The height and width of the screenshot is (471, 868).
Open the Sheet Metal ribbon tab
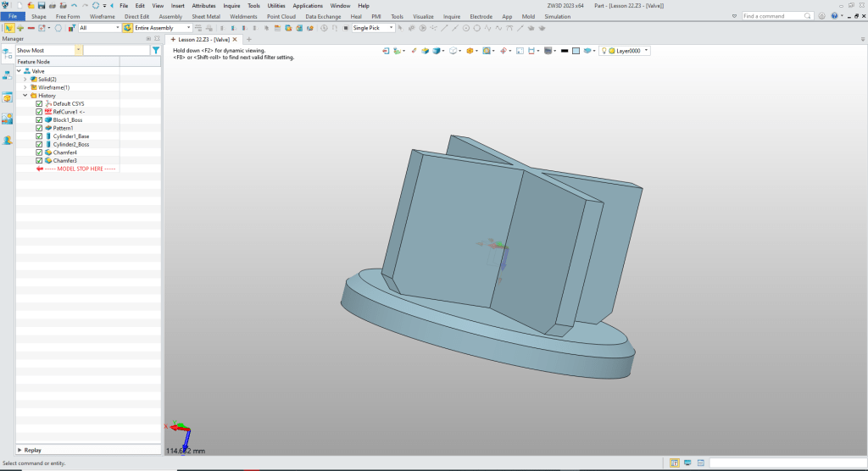pyautogui.click(x=205, y=16)
